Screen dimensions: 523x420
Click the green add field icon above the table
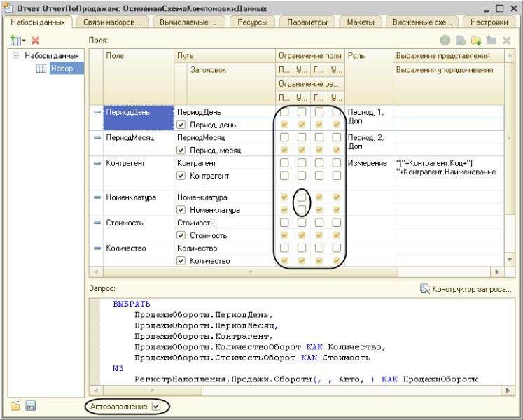[x=445, y=41]
